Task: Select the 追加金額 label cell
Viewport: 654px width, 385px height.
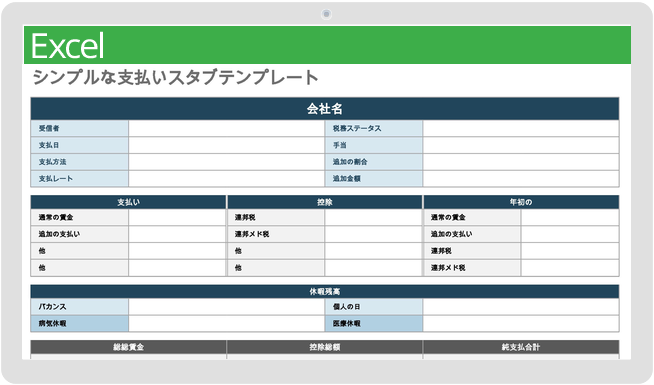Action: tap(374, 179)
